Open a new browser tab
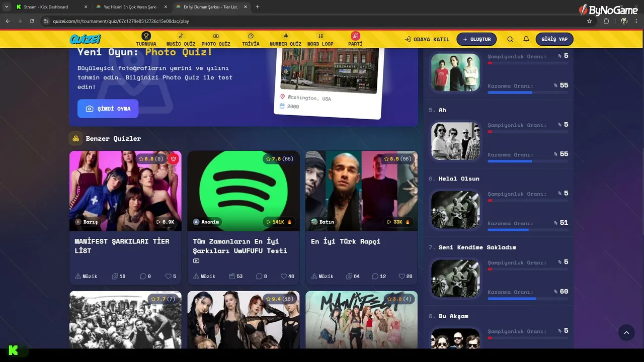Viewport: 644px width, 362px height. (258, 7)
